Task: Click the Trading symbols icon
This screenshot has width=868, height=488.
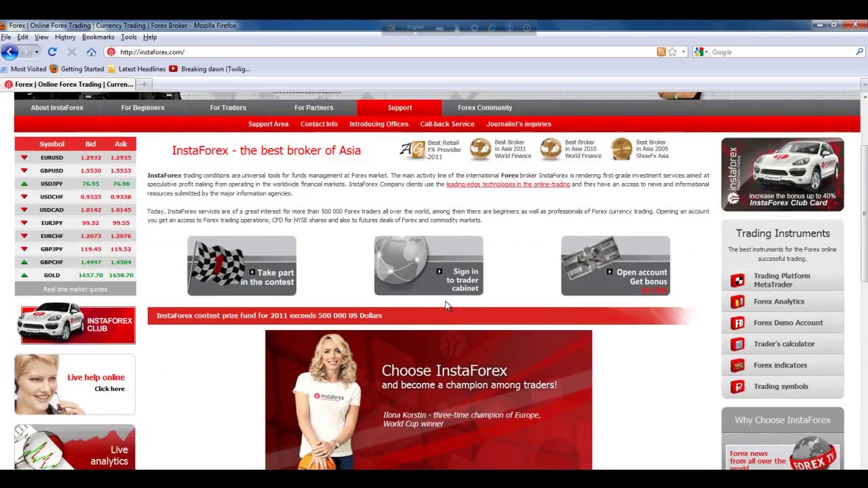Action: (737, 387)
